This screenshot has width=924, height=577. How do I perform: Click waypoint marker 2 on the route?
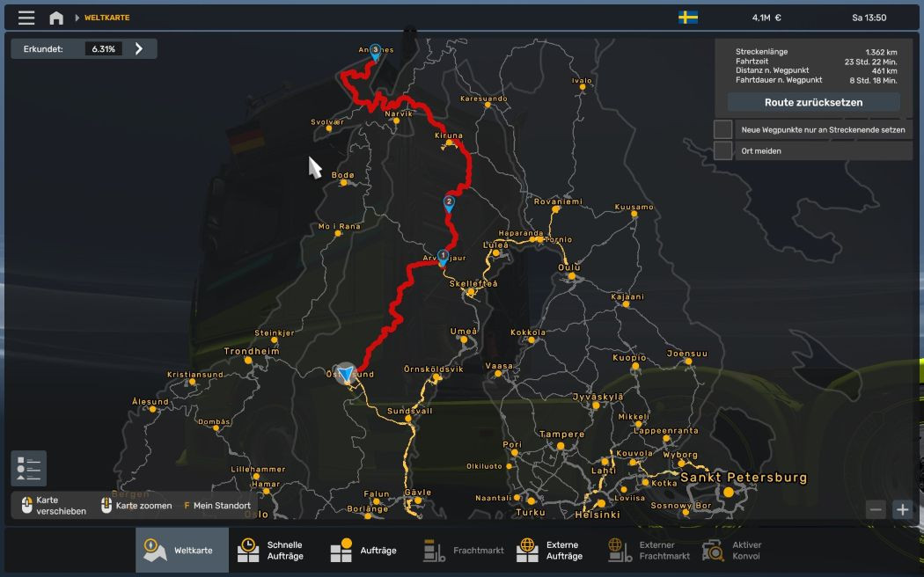point(449,203)
